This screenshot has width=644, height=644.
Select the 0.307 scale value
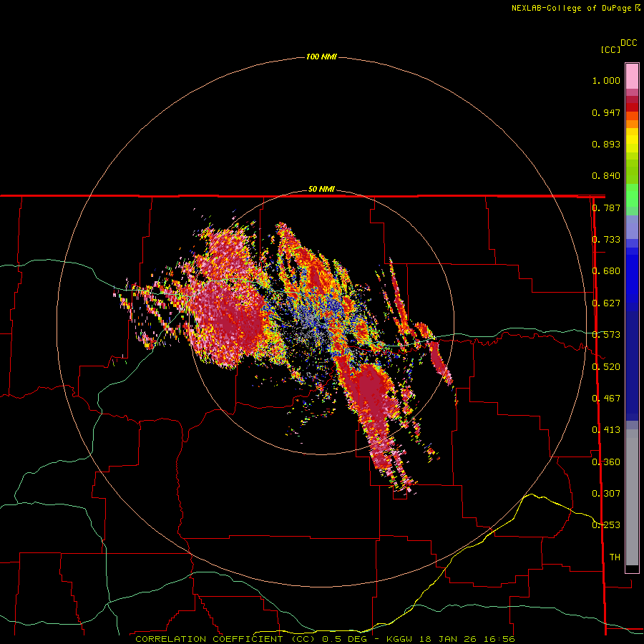click(606, 494)
